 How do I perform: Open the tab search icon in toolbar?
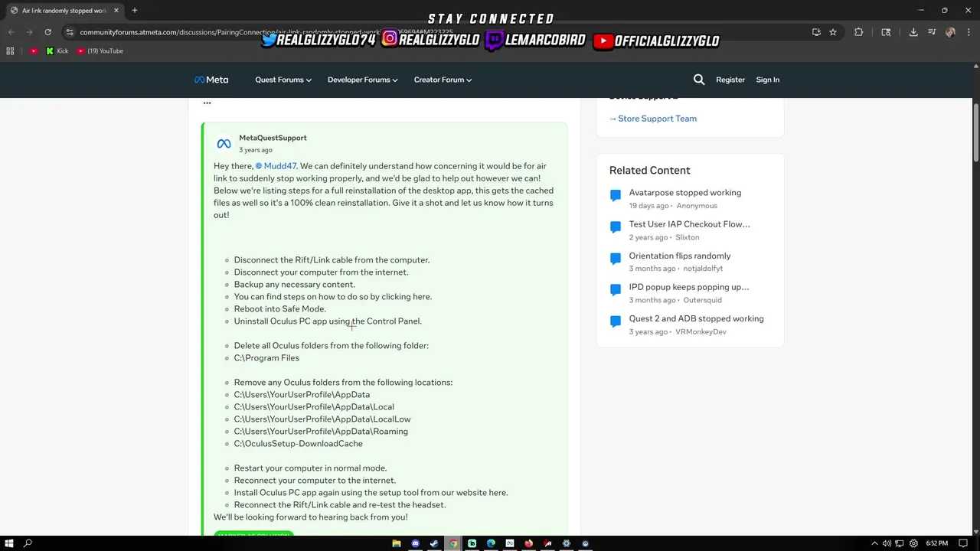(886, 32)
